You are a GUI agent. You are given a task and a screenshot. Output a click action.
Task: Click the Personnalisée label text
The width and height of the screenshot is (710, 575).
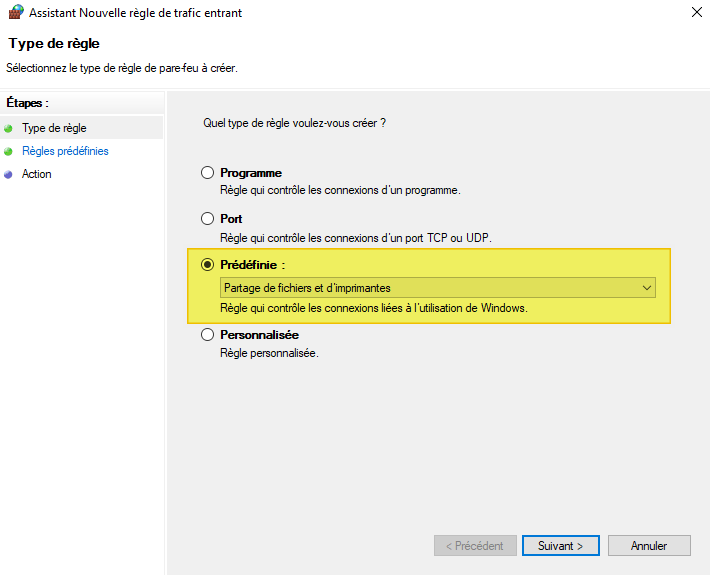pyautogui.click(x=259, y=335)
